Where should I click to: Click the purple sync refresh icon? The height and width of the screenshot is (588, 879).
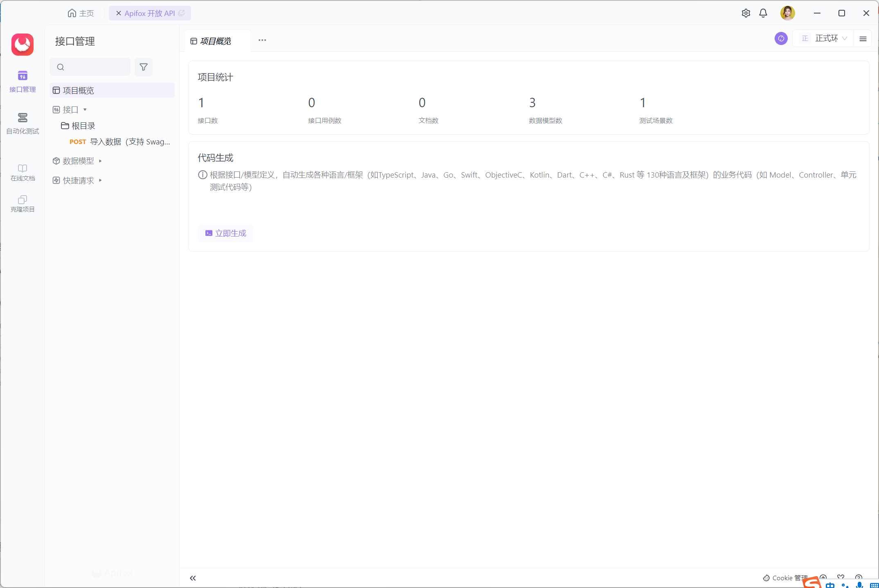click(781, 38)
